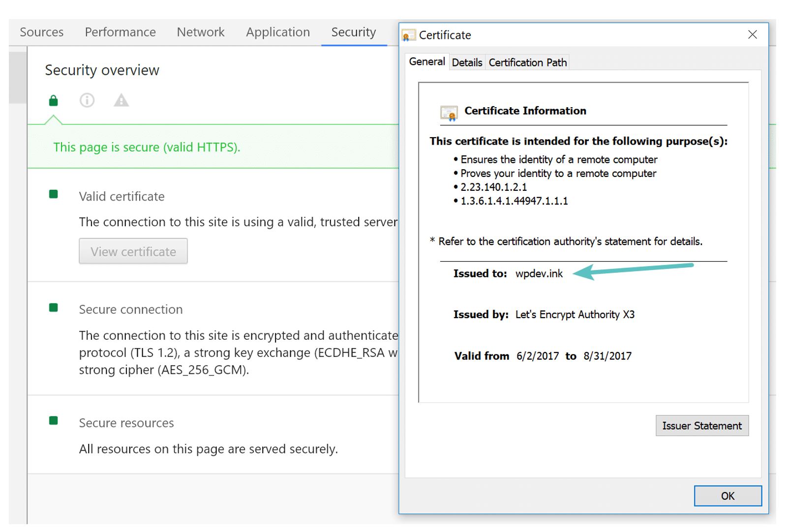This screenshot has height=532, width=787.
Task: Confirm with the OK button
Action: [x=727, y=496]
